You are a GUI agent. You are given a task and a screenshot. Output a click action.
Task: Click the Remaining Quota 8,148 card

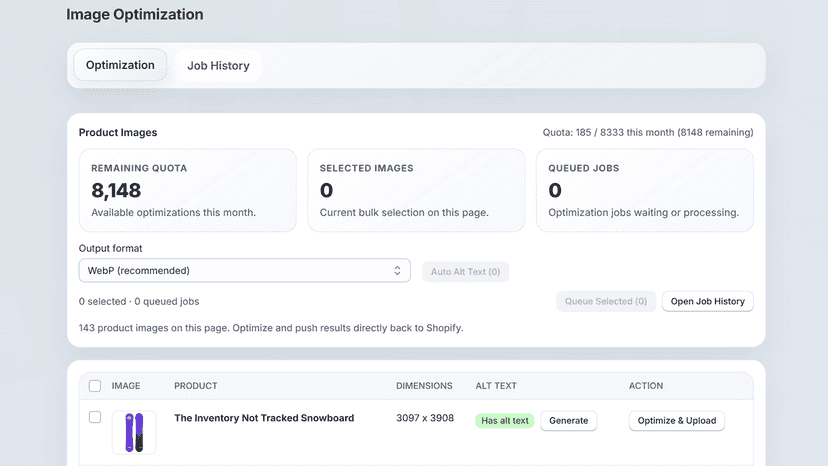point(187,190)
